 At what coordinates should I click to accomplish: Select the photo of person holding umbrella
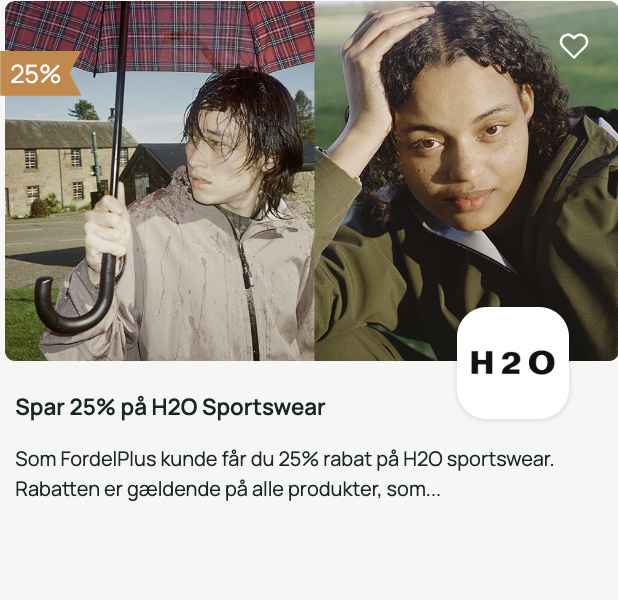pyautogui.click(x=160, y=181)
